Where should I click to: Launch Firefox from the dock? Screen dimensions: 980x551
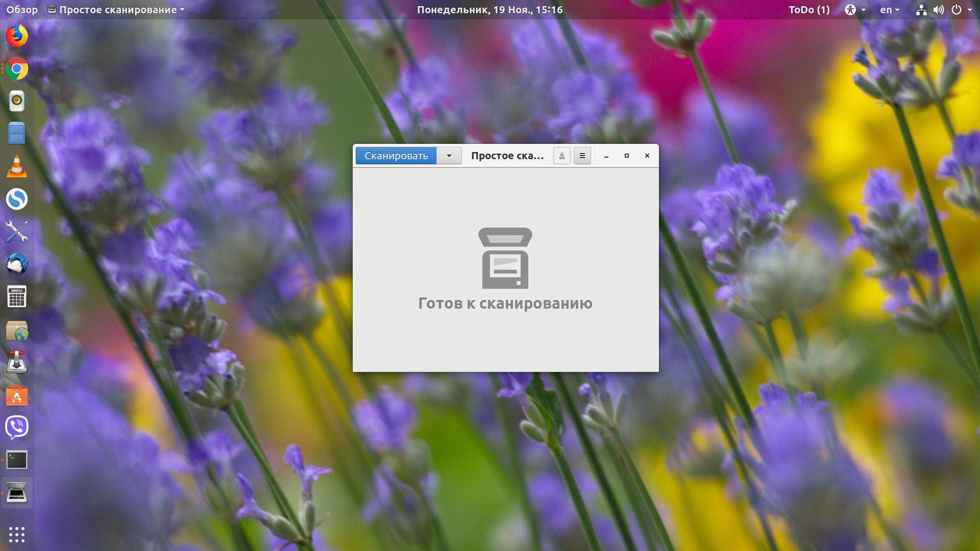point(17,36)
